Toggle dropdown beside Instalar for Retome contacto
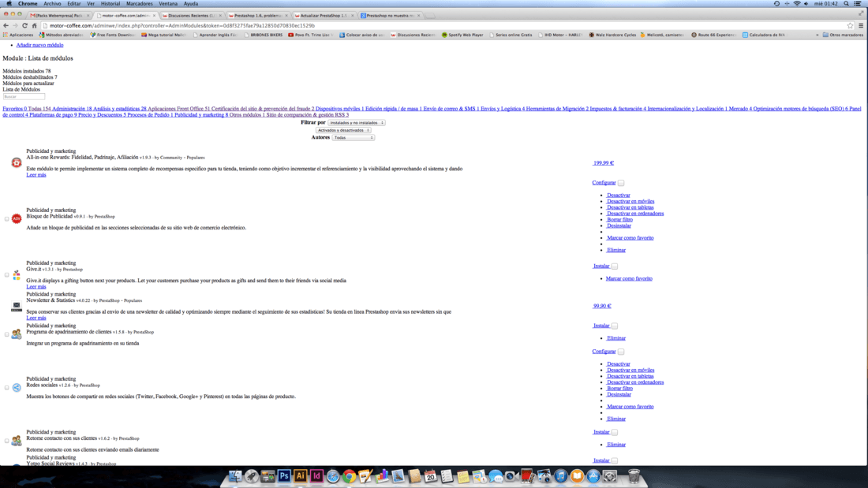Viewport: 868px width, 488px height. (x=615, y=432)
